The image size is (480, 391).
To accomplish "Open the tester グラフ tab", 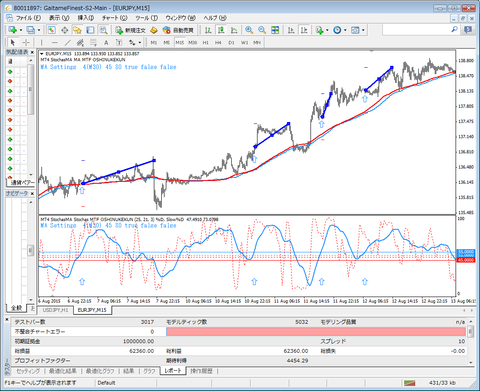I will point(149,371).
